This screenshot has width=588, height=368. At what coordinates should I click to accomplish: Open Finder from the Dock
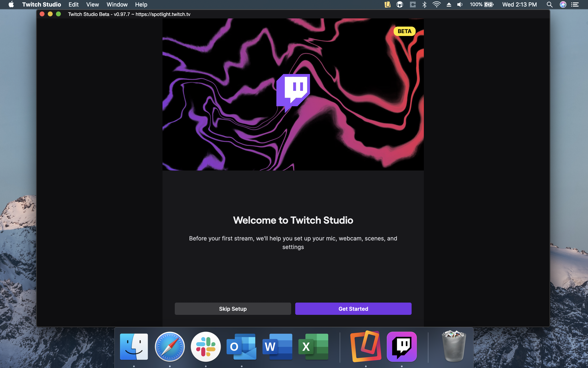click(134, 347)
